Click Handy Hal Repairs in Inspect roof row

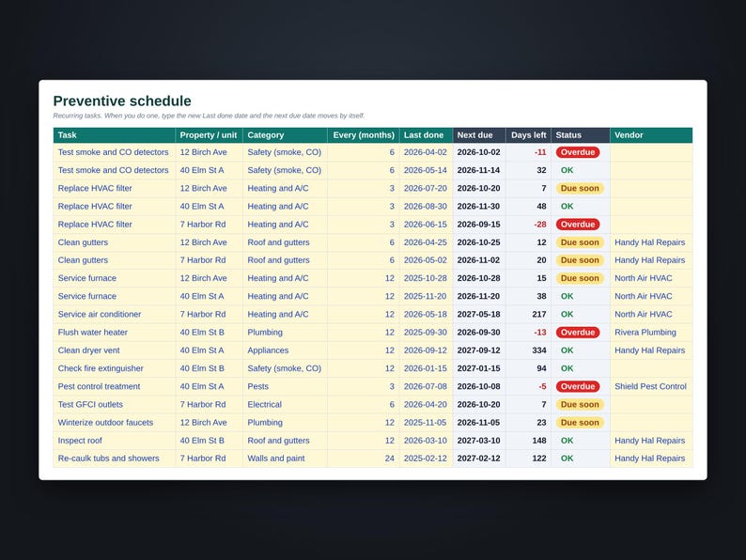coord(650,441)
